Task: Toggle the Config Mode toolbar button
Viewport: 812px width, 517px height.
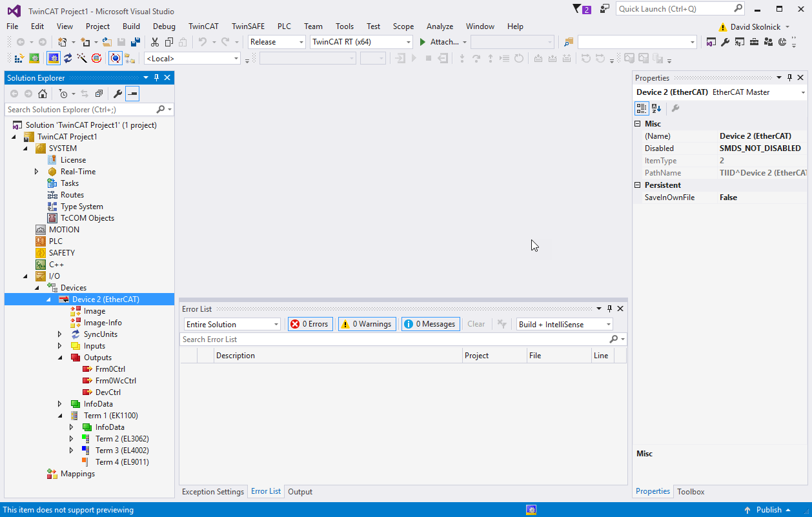Action: [54, 58]
